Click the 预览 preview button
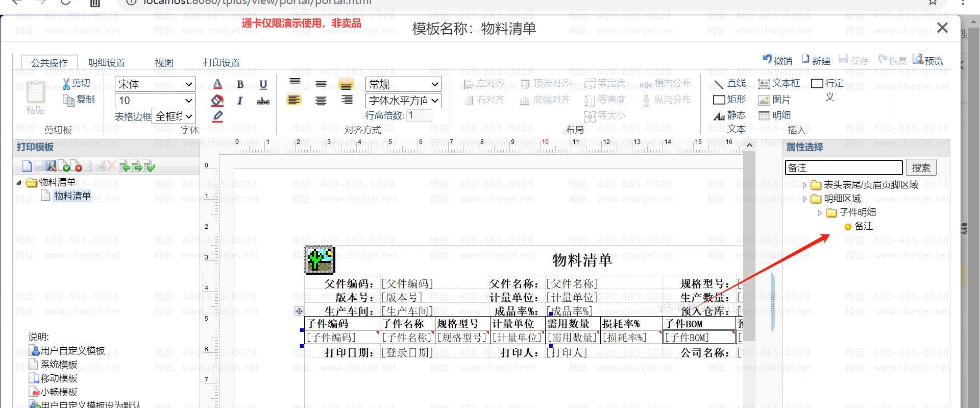Screen dimensions: 980x408 pyautogui.click(x=928, y=60)
